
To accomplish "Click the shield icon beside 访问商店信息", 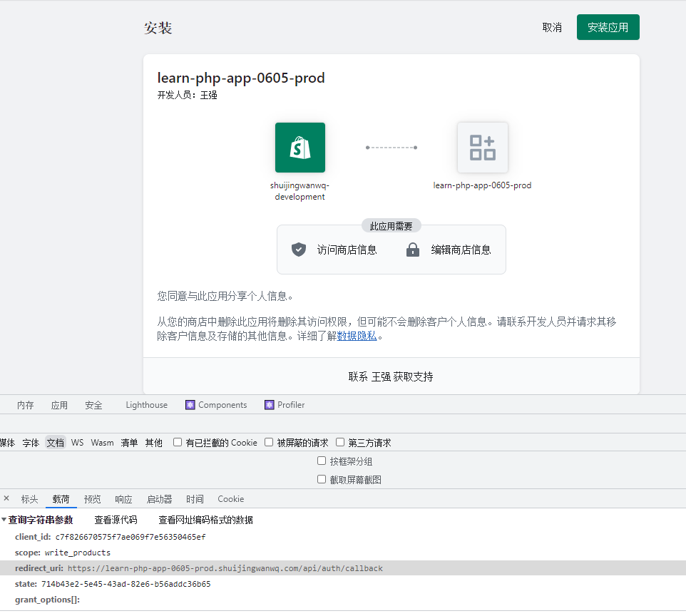I will (299, 250).
